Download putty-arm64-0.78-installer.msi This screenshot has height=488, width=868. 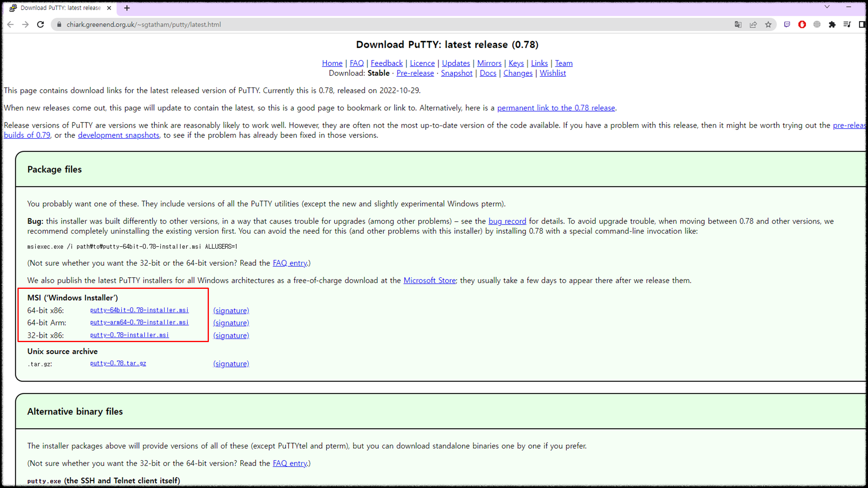(x=139, y=323)
